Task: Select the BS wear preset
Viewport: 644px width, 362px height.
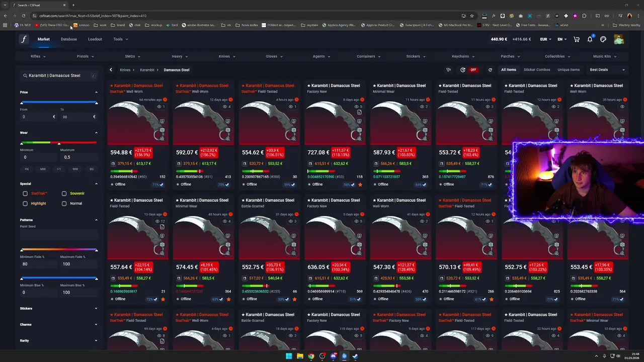Action: click(x=92, y=169)
